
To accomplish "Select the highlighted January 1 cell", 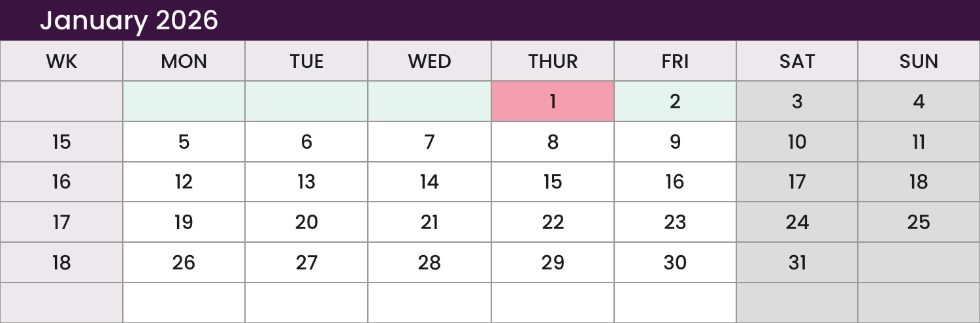I will point(553,101).
